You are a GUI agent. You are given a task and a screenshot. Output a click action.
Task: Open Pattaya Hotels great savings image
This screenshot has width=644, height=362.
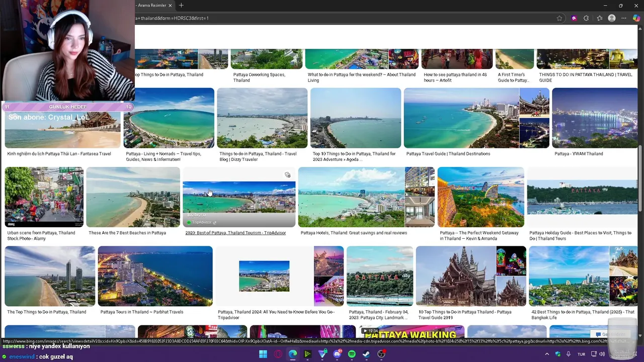351,197
